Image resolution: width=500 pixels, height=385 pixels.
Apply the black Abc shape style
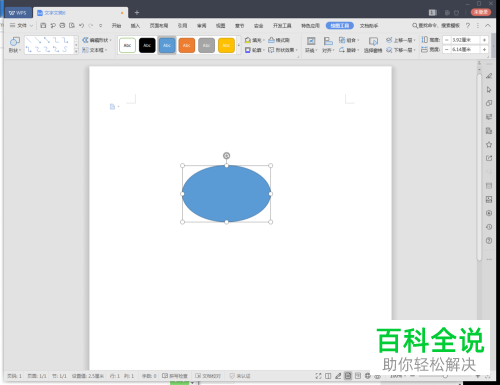tap(147, 45)
